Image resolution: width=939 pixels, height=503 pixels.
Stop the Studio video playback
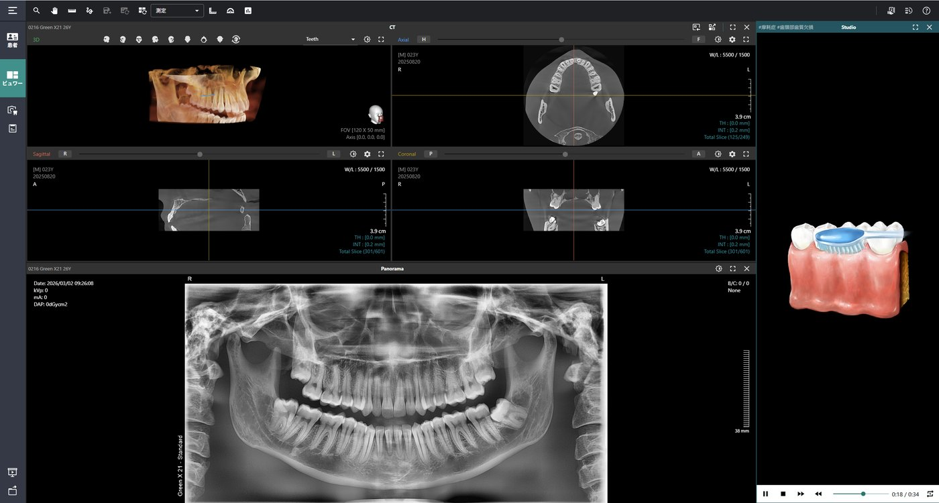tap(783, 494)
